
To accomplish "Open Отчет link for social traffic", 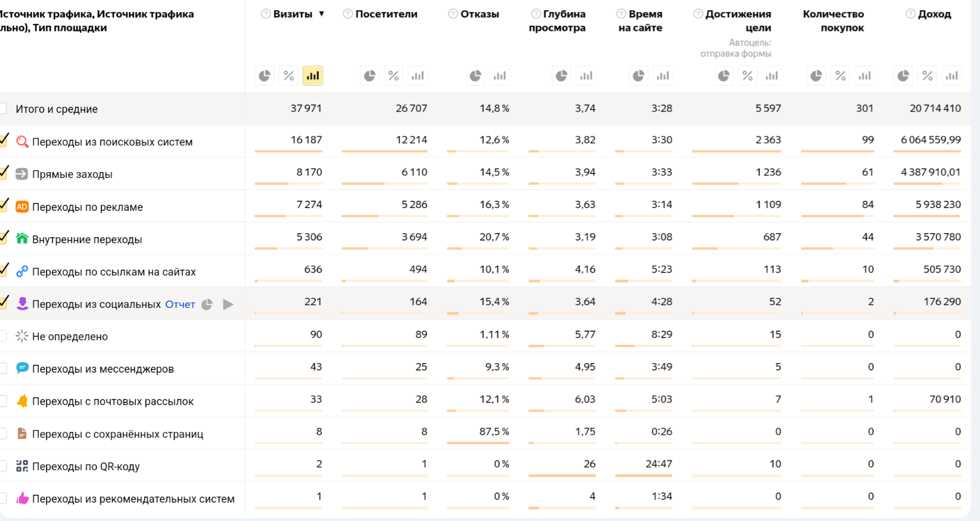I will [180, 304].
